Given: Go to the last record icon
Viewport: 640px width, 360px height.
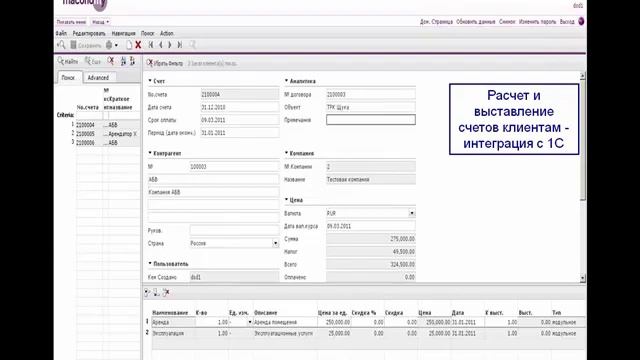Looking at the screenshot, I should (x=180, y=45).
